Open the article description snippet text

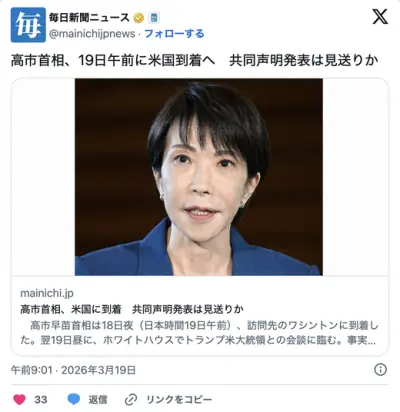click(200, 333)
